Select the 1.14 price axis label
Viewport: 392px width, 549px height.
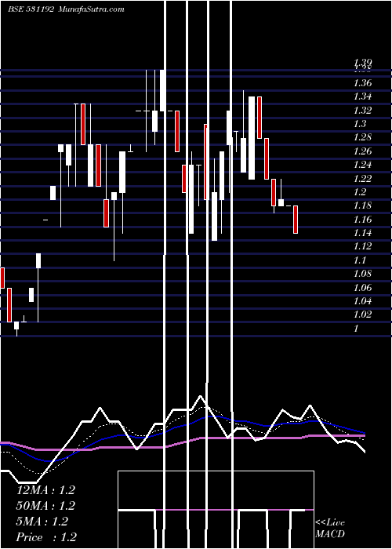tap(362, 233)
